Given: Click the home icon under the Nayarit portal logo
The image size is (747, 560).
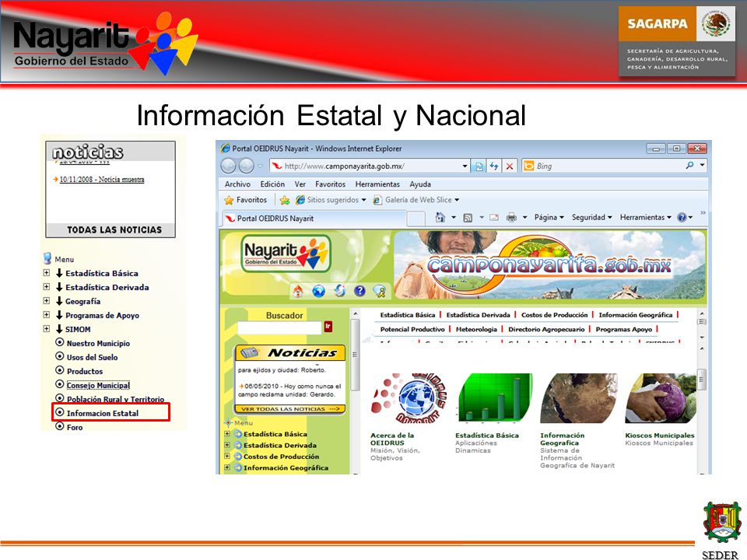Looking at the screenshot, I should pyautogui.click(x=298, y=290).
